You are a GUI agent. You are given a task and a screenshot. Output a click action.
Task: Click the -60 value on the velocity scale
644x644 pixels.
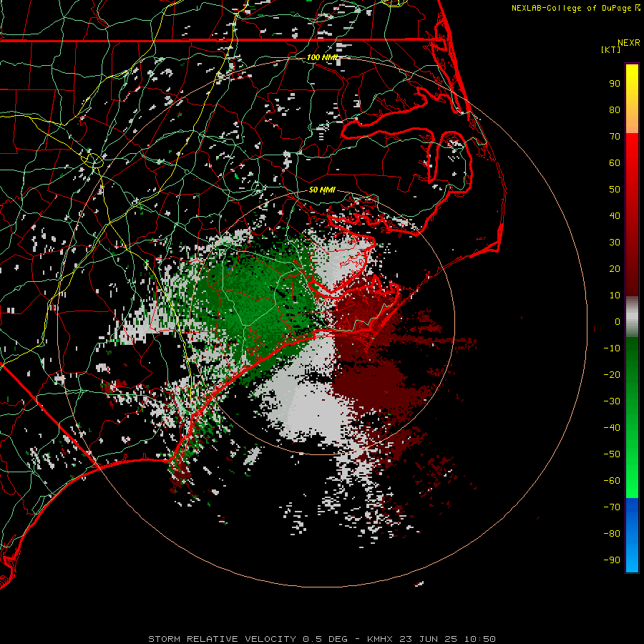tap(612, 481)
